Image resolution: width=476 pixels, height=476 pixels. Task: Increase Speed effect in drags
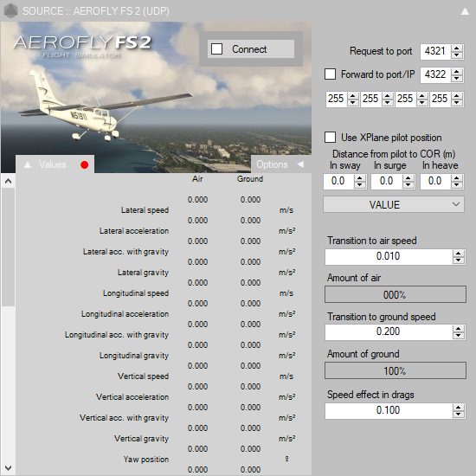coord(459,408)
